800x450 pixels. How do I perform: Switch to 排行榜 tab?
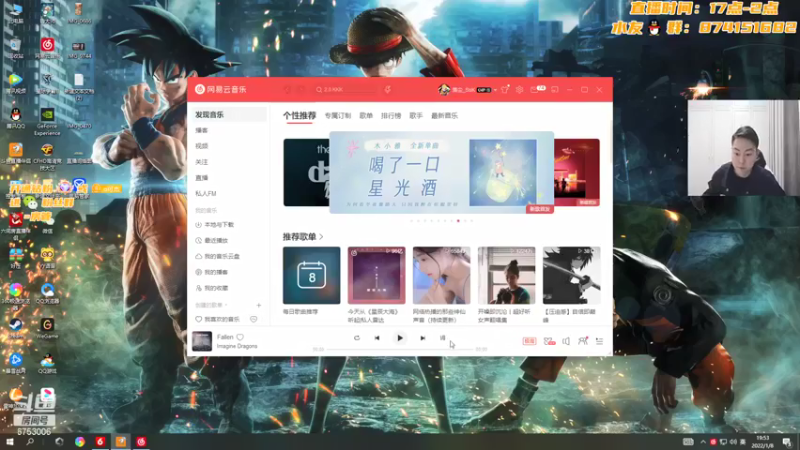(x=391, y=116)
